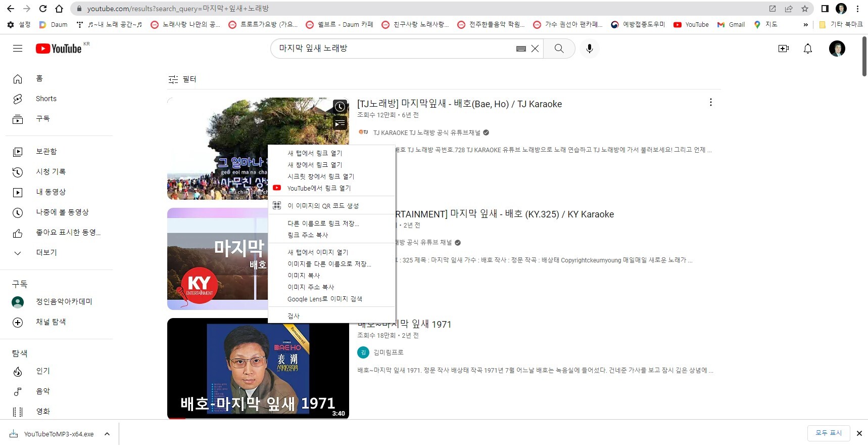Screen dimensions: 868x448
Task: Choose Google Lens로 이미지 검색
Action: (x=331, y=299)
